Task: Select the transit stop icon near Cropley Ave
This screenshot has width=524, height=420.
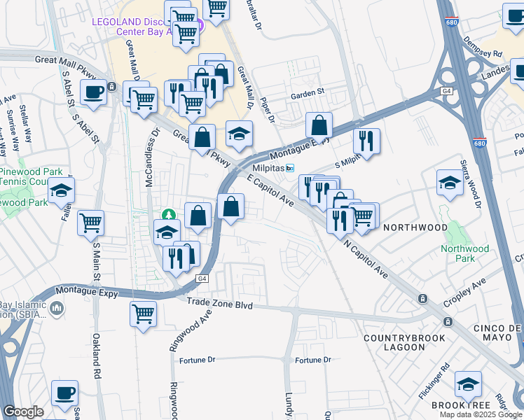Action: click(x=422, y=299)
